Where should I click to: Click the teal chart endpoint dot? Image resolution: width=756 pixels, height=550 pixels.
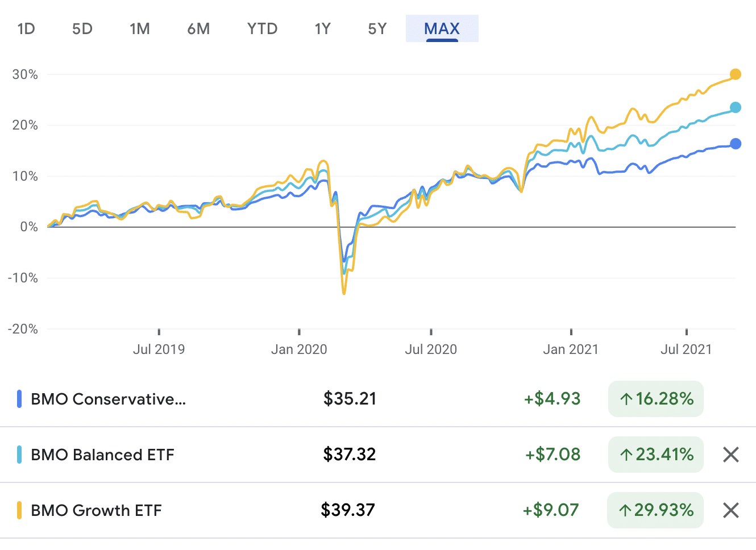737,106
